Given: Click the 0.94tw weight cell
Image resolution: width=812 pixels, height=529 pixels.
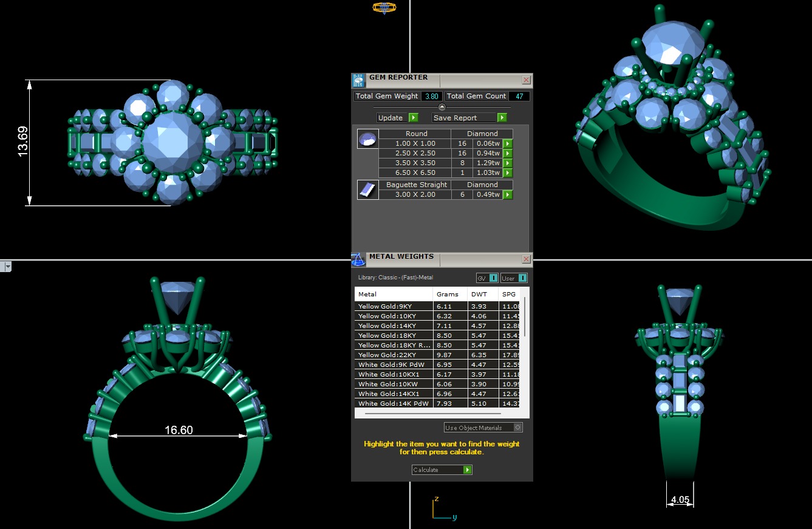Looking at the screenshot, I should coord(488,154).
